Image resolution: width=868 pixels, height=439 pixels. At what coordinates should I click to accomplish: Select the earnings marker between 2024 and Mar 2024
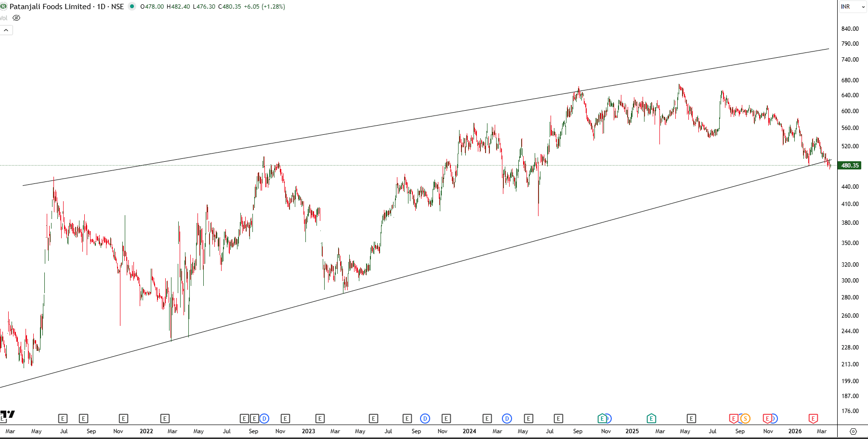tap(487, 419)
